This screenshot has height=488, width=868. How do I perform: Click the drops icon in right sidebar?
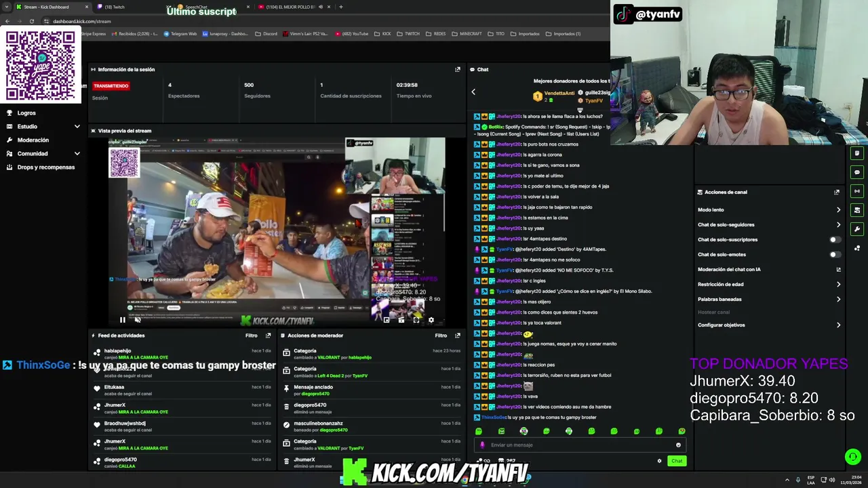coord(857,248)
